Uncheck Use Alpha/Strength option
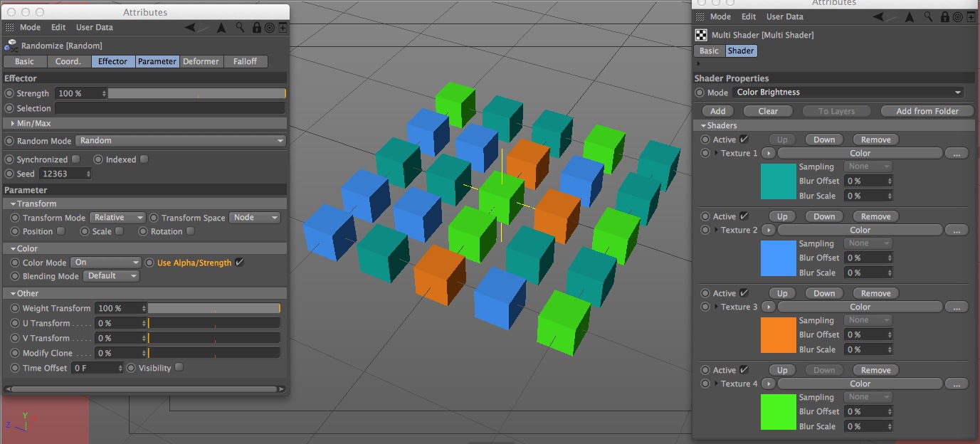Screen dimensions: 980x444 coord(239,263)
